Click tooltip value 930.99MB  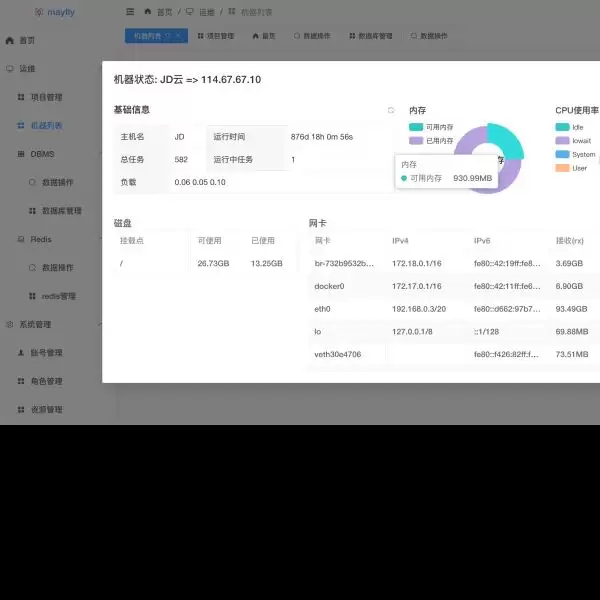[x=472, y=178]
